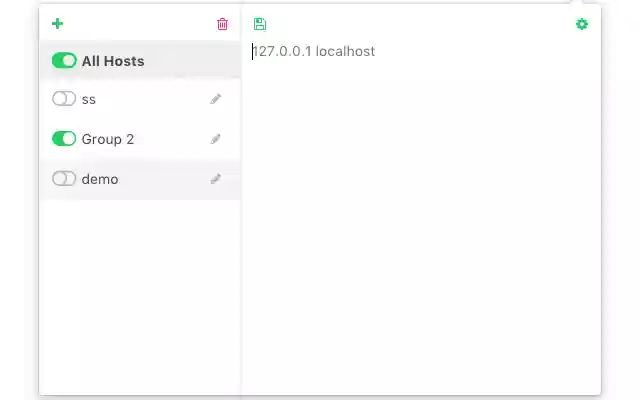Turn off the Group 2 toggle
This screenshot has width=640, height=400.
(64, 139)
